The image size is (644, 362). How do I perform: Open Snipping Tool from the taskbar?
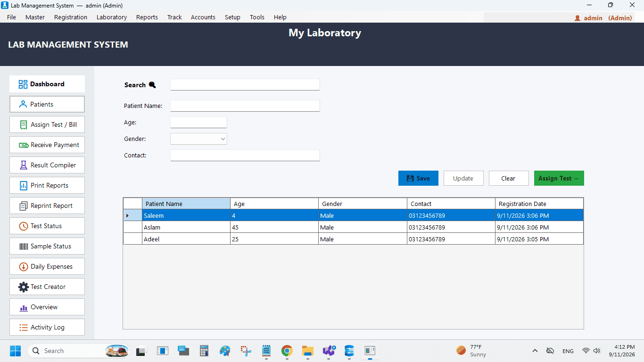click(x=246, y=351)
